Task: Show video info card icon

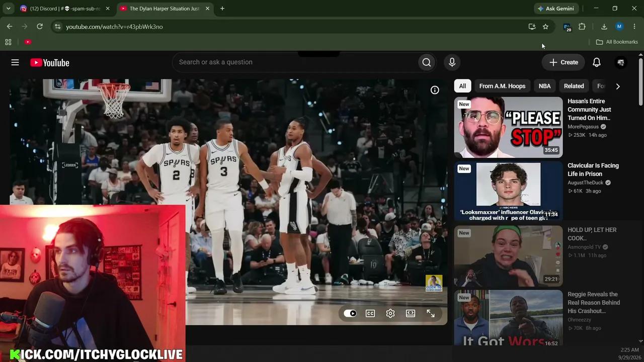Action: 435,90
